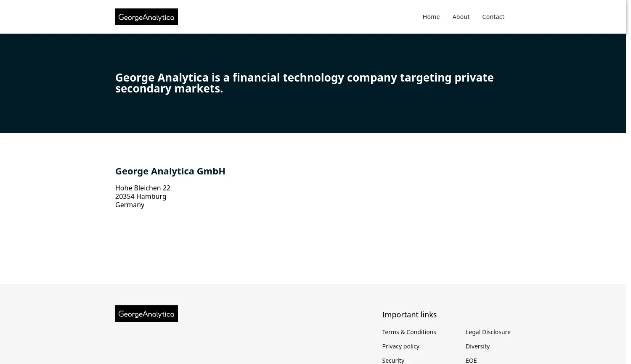This screenshot has width=631, height=364.
Task: Open the Security page
Action: click(x=393, y=360)
